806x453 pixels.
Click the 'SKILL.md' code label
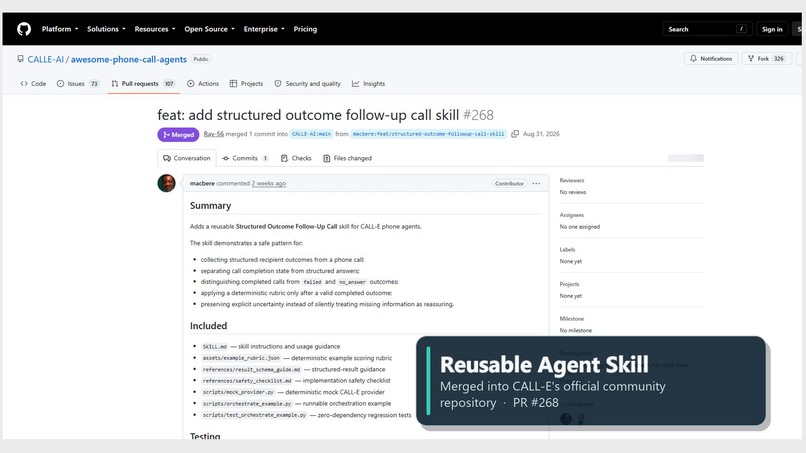[x=214, y=347]
